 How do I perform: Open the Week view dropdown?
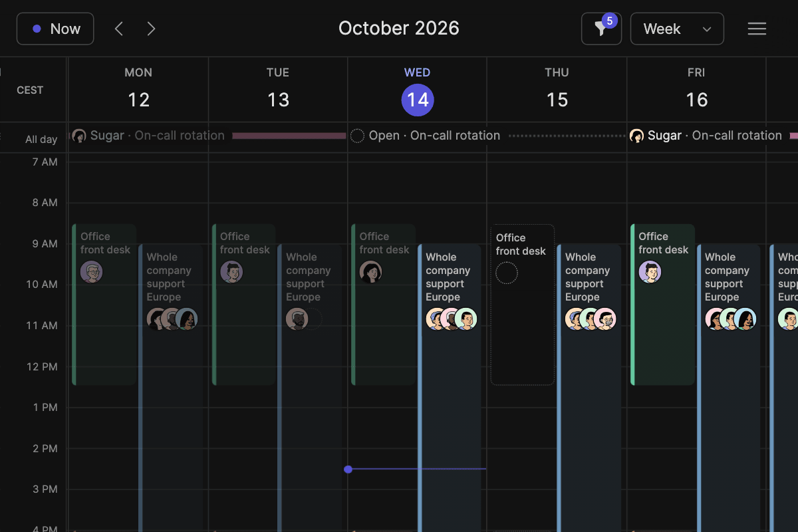point(677,29)
